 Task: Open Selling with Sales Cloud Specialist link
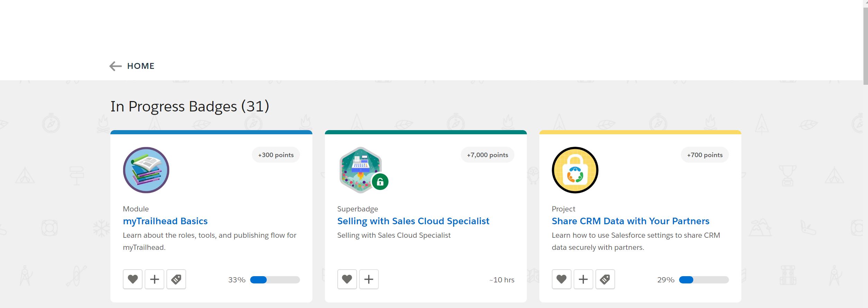pos(413,221)
